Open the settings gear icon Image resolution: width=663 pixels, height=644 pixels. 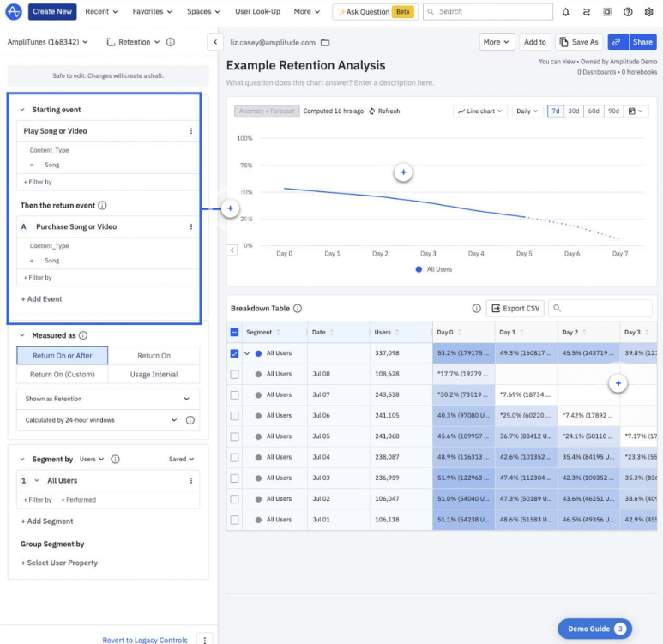pos(648,12)
